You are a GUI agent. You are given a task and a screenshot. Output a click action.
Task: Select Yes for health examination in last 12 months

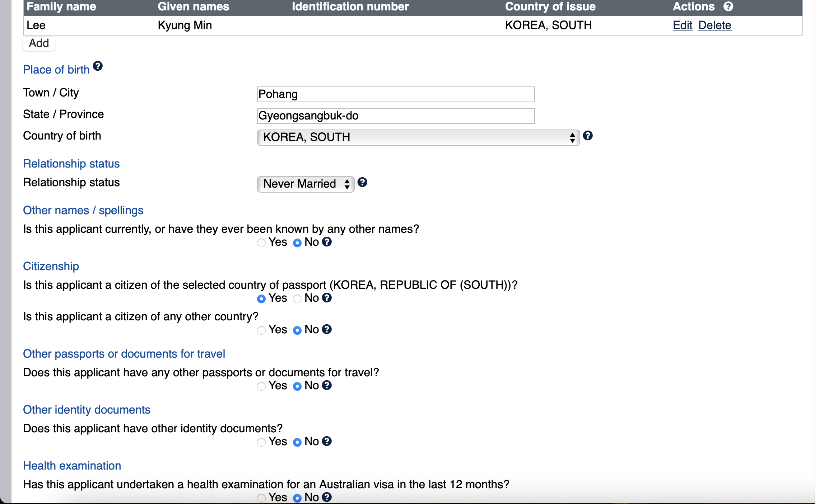(x=261, y=498)
